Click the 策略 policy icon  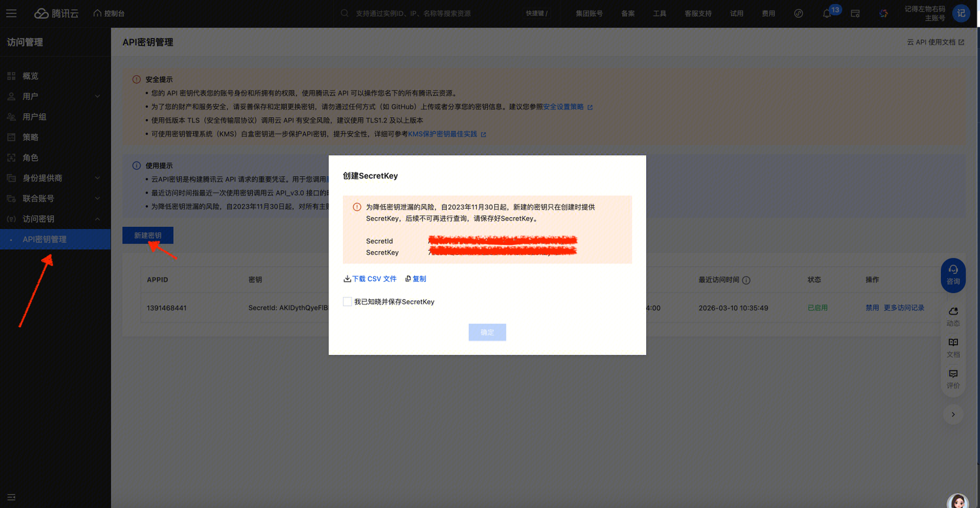11,137
